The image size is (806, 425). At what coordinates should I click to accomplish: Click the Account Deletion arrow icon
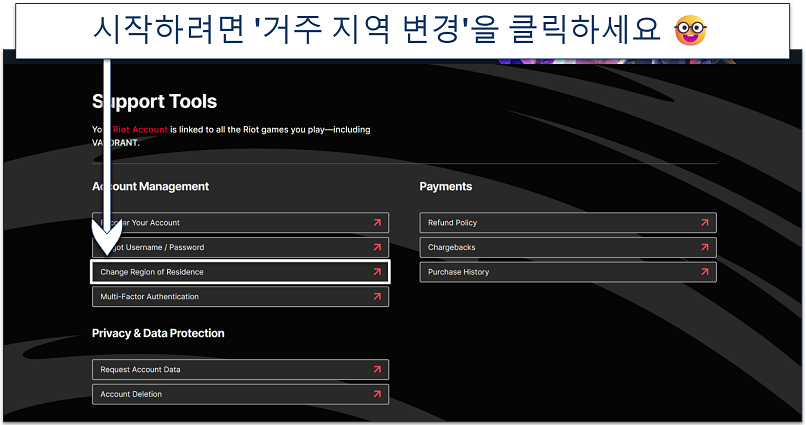pos(377,394)
